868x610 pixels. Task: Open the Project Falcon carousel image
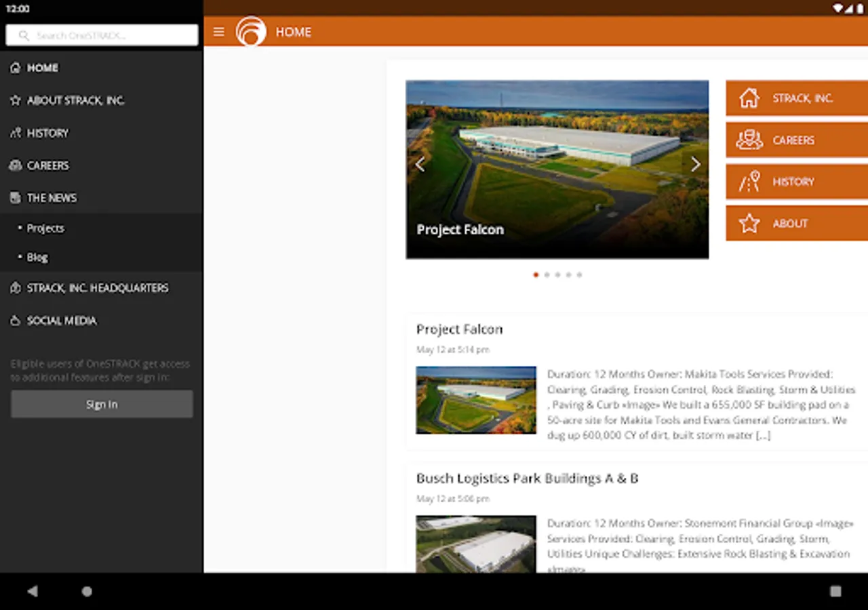tap(557, 169)
